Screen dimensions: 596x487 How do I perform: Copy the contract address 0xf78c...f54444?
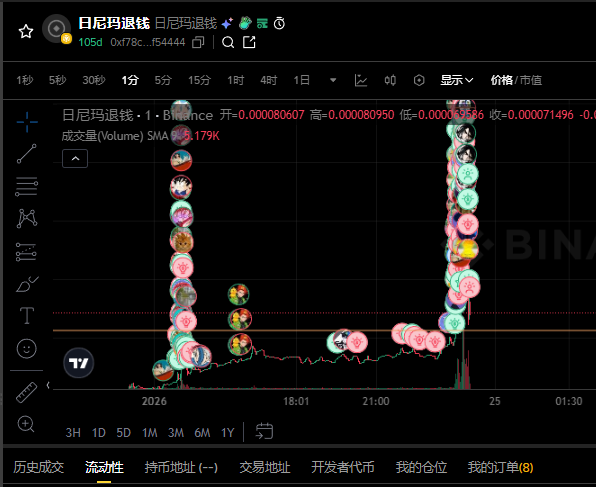click(x=198, y=42)
